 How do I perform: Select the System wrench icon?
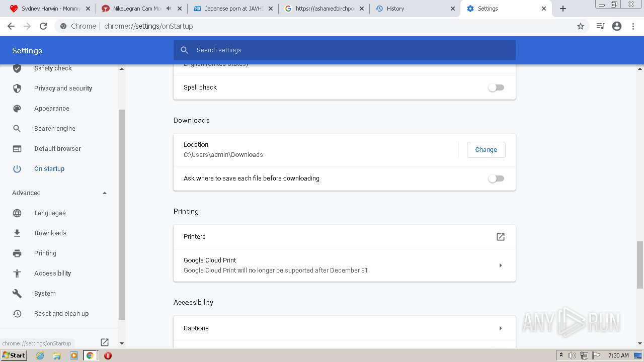coord(17,294)
